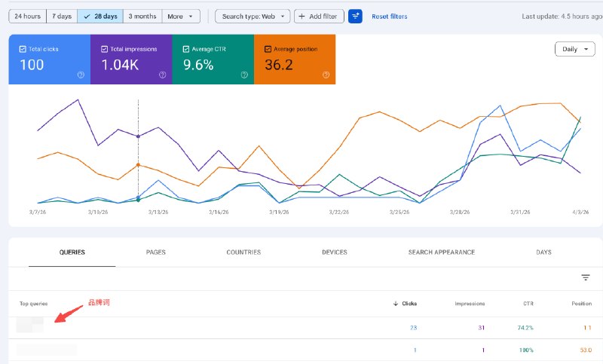Toggle the Average CTR checkbox
This screenshot has height=364, width=603.
[x=185, y=49]
